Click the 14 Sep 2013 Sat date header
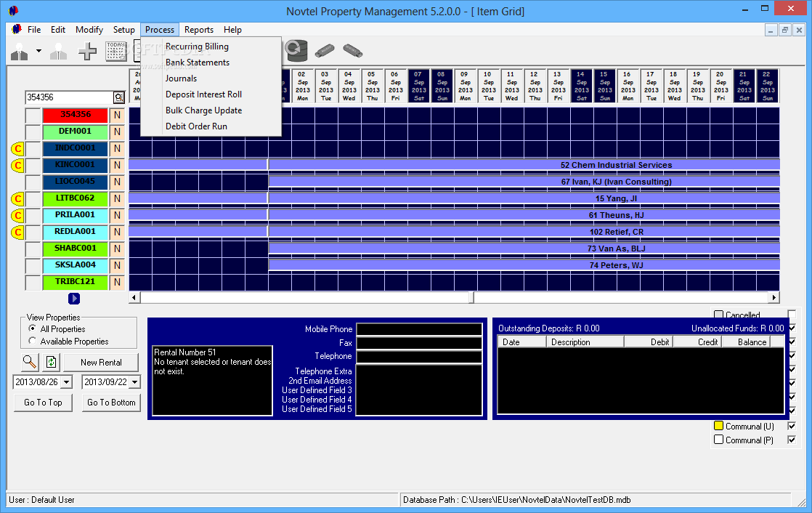 point(581,86)
